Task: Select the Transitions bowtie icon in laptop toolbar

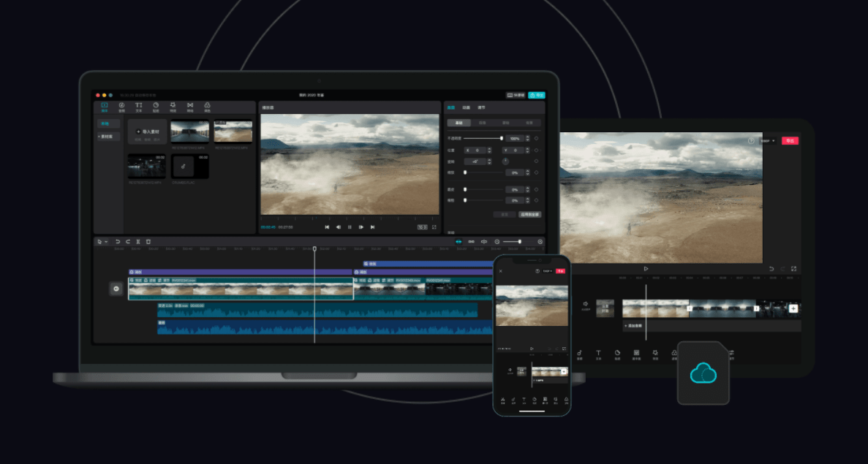Action: (190, 107)
